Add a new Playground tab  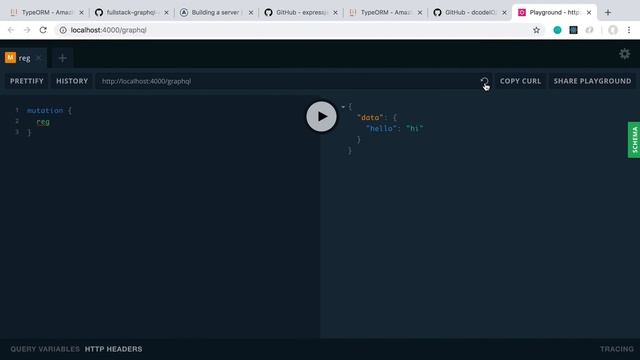62,58
